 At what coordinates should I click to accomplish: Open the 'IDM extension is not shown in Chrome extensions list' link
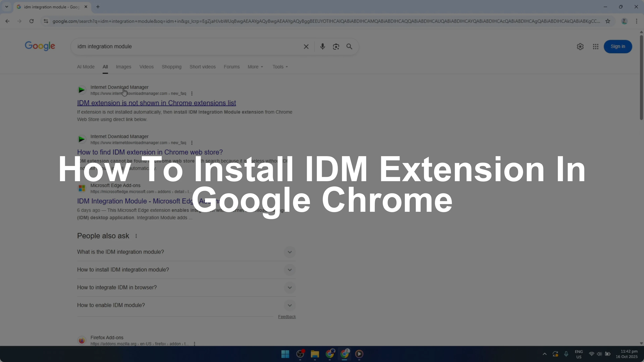click(x=156, y=103)
